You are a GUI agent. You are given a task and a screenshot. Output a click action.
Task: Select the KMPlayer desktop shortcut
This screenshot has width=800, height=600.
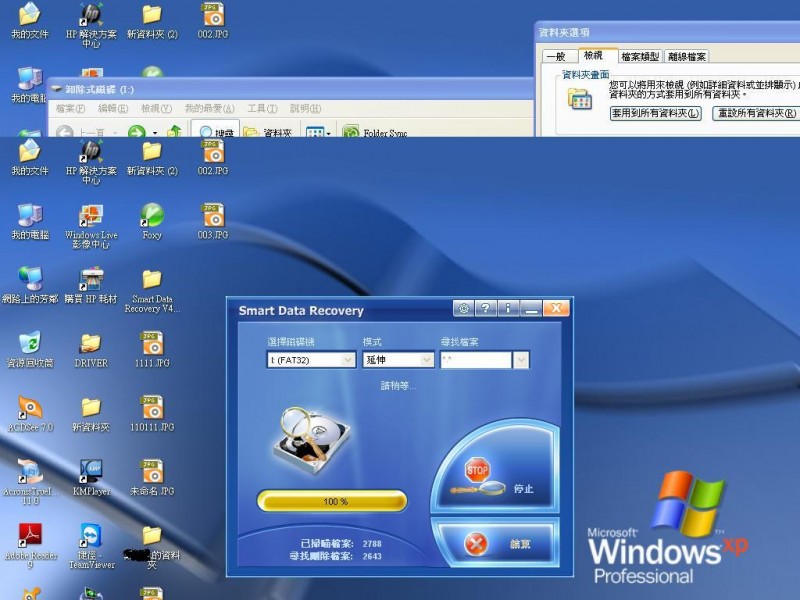(x=91, y=479)
